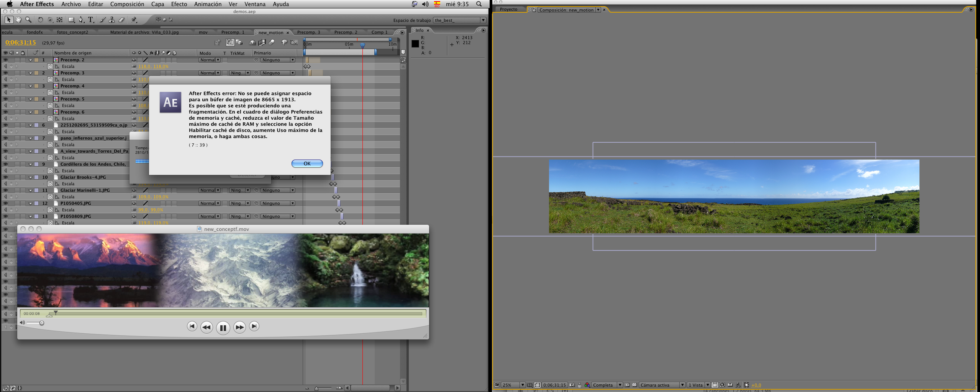Toggle the region of interest icon
The width and height of the screenshot is (980, 392).
627,385
